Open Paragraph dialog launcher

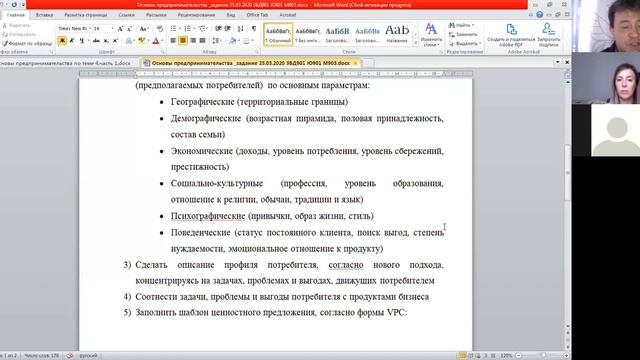click(x=256, y=52)
